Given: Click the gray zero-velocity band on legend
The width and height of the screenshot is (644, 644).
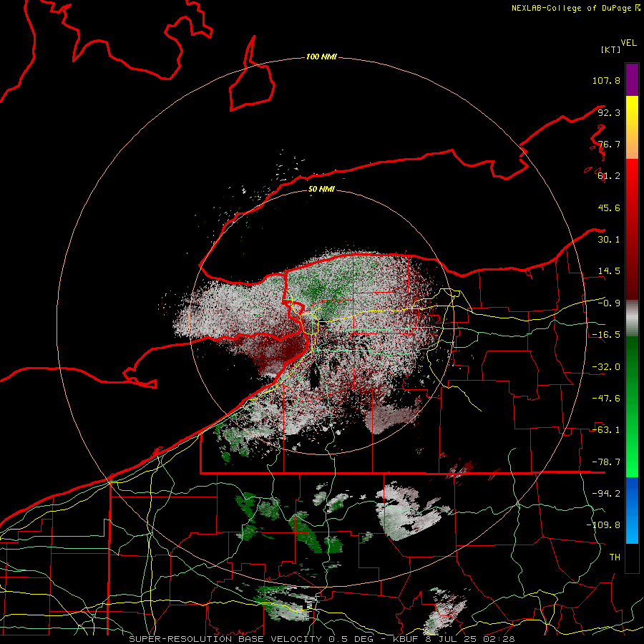Looking at the screenshot, I should pyautogui.click(x=632, y=318).
